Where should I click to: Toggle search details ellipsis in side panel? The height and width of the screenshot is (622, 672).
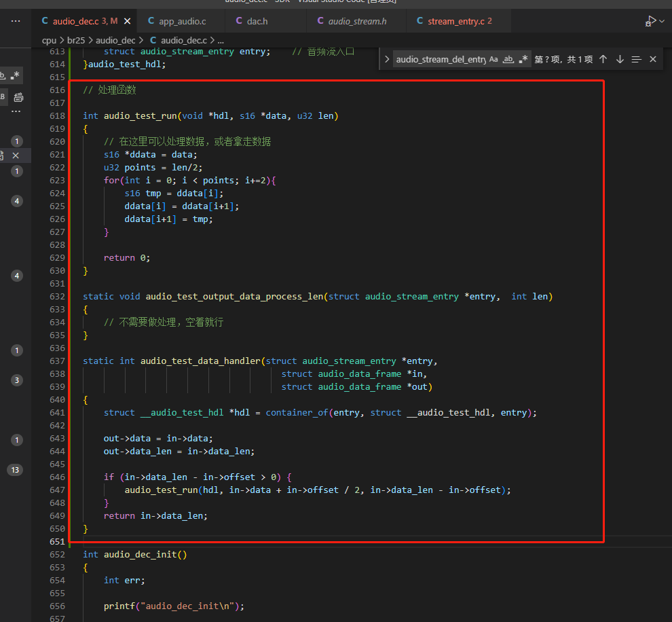point(16,111)
